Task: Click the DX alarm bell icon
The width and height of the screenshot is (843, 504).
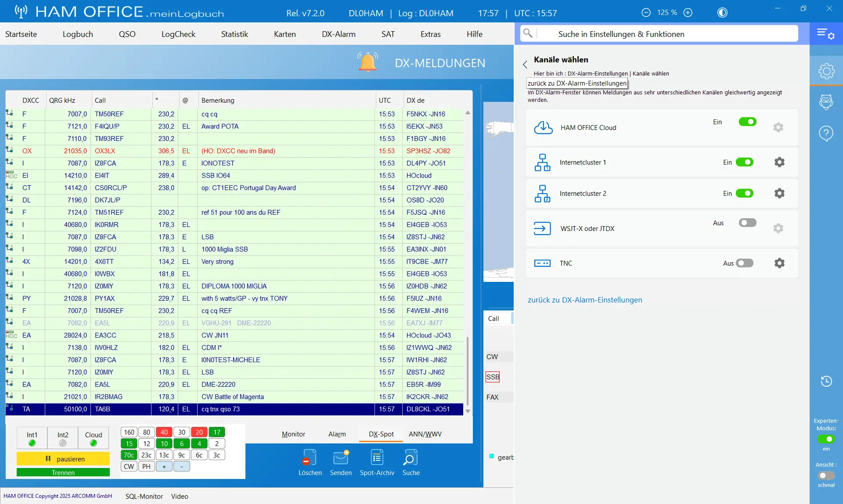Action: coord(367,62)
